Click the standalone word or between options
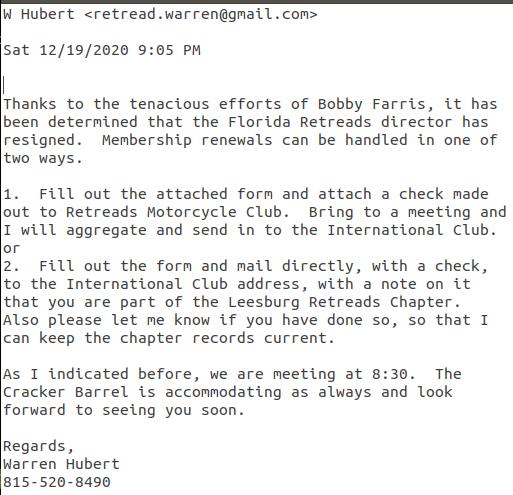The height and width of the screenshot is (495, 513). [x=12, y=249]
